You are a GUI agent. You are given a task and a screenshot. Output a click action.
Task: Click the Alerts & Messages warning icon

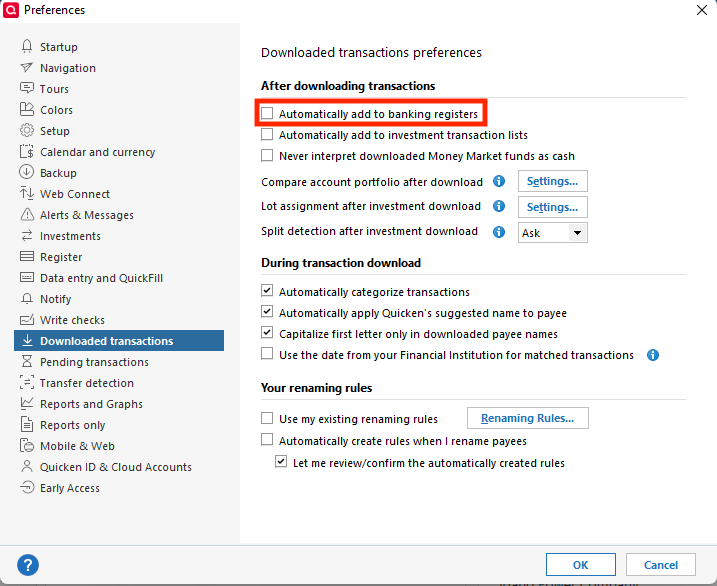pos(27,214)
